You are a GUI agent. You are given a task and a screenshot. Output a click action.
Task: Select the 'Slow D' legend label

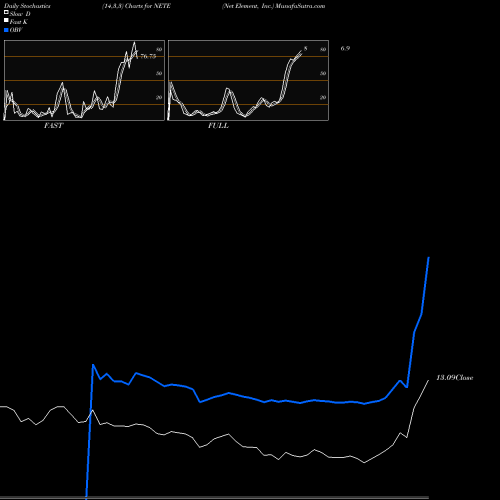(20, 14)
